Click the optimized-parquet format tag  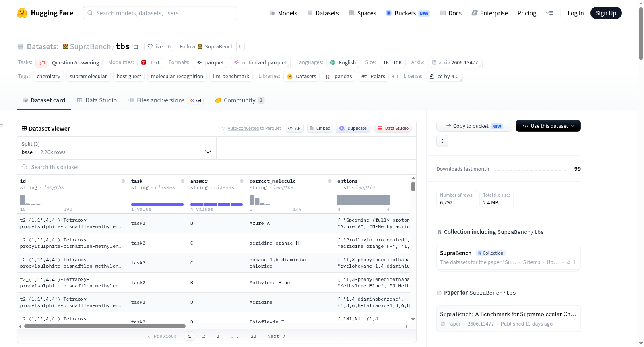[x=260, y=62]
